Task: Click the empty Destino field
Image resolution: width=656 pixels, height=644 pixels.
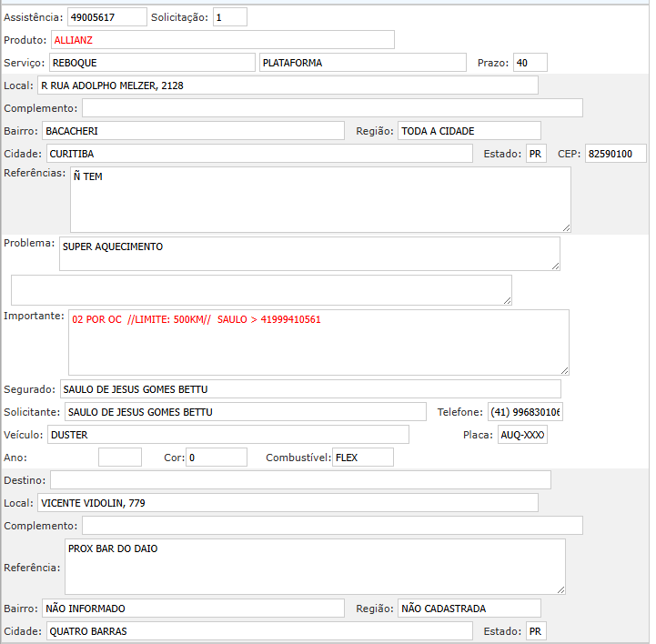Action: coord(300,479)
